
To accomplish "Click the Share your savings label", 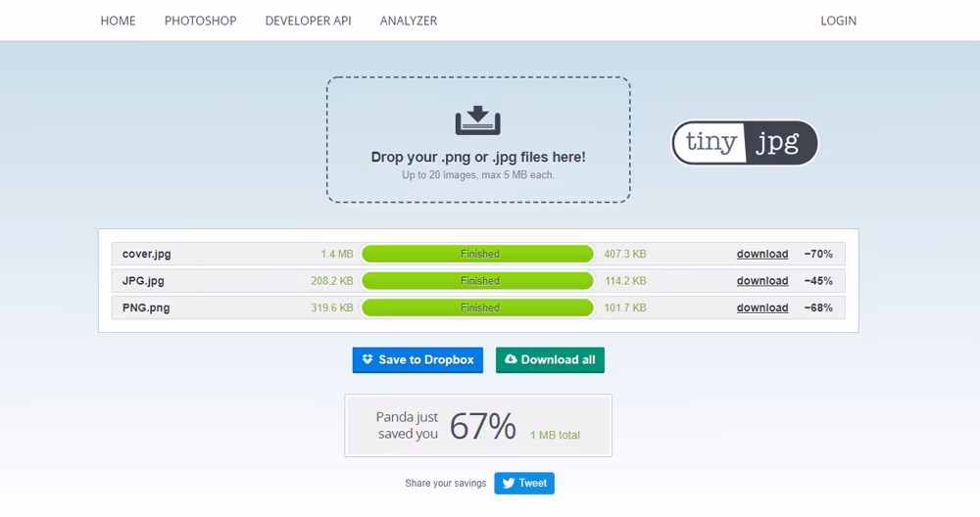I will (x=446, y=484).
